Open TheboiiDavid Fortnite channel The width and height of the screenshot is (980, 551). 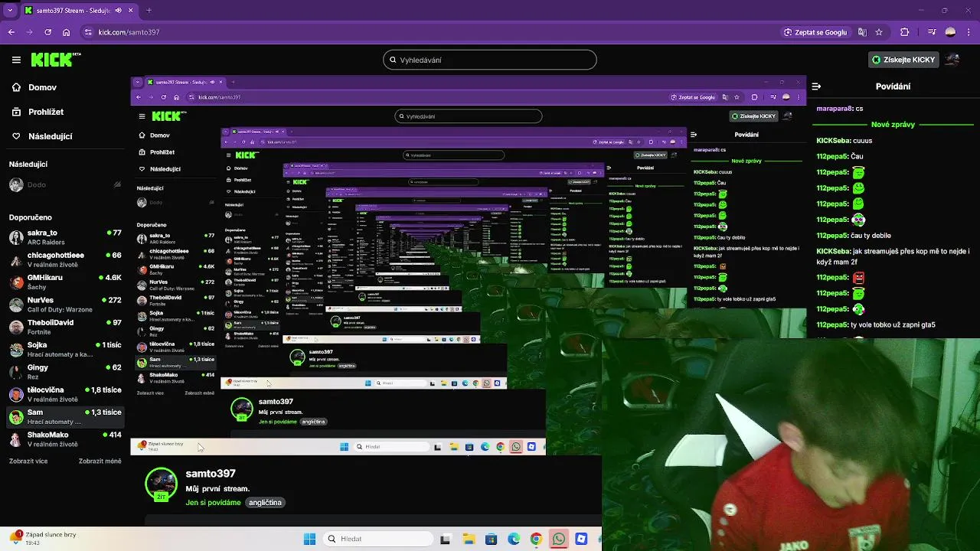(x=65, y=327)
